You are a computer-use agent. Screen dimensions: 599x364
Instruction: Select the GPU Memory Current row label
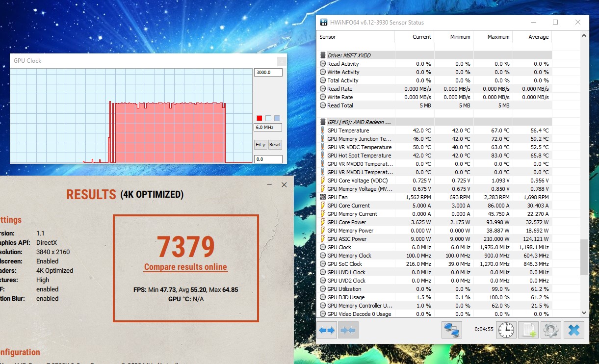tap(352, 214)
